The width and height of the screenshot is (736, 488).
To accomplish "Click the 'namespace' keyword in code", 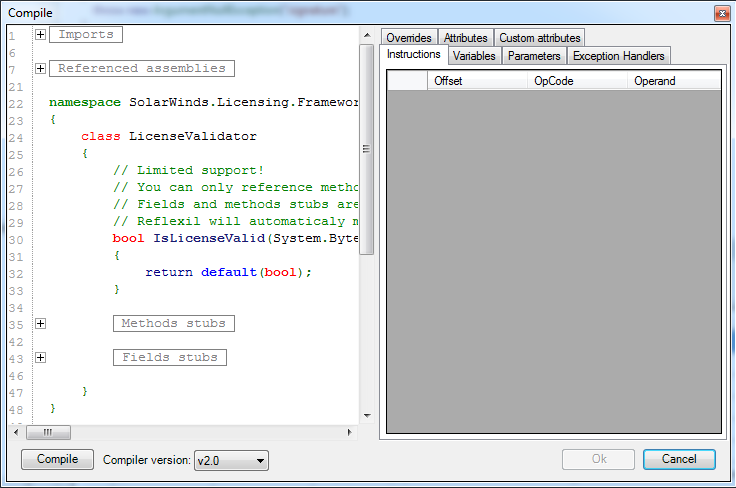I will (x=85, y=102).
